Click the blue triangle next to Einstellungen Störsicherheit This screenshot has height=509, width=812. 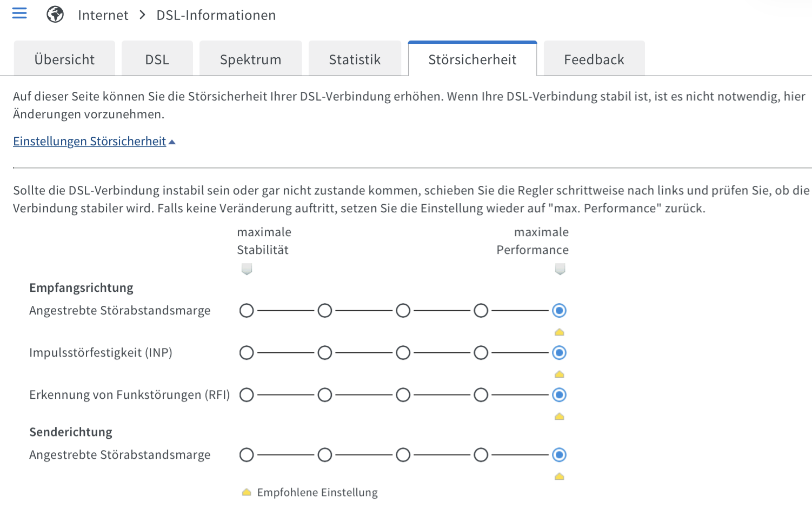(x=172, y=142)
